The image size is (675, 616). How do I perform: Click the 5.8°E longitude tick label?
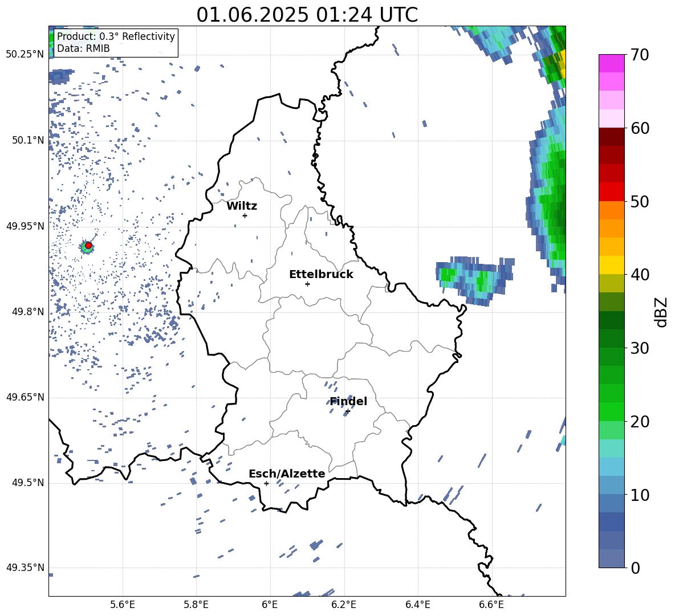coord(196,605)
